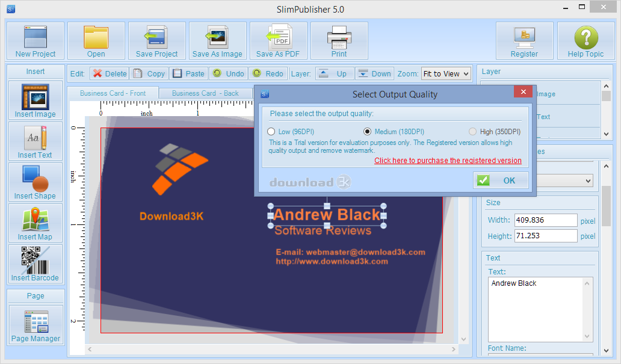Open the Zoom Fit to View dropdown
Viewport: 621px width, 364px height.
[x=446, y=73]
